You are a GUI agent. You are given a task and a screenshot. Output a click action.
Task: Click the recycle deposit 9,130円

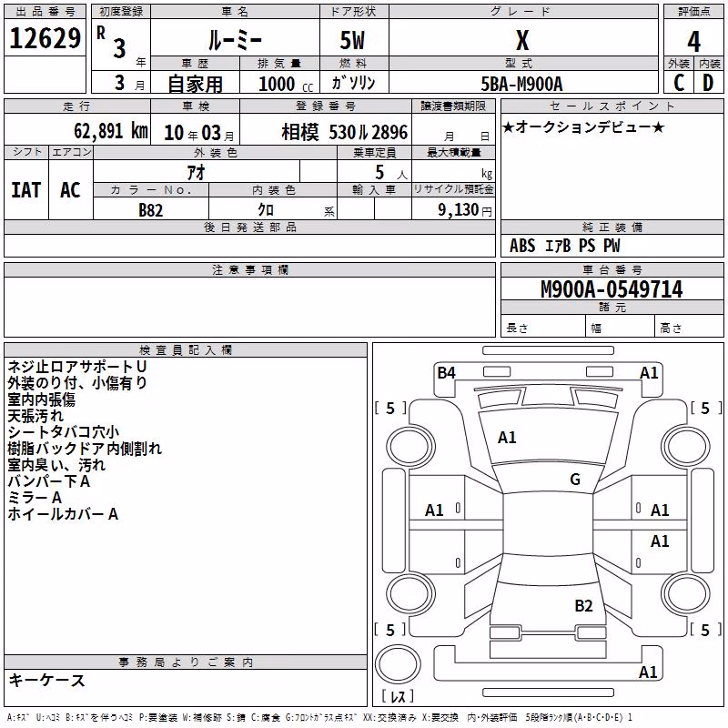(x=465, y=210)
